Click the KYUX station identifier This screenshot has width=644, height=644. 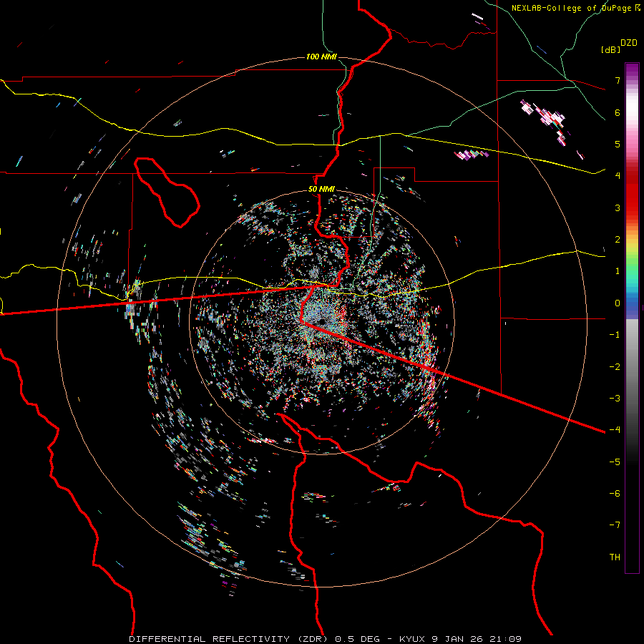coord(413,639)
